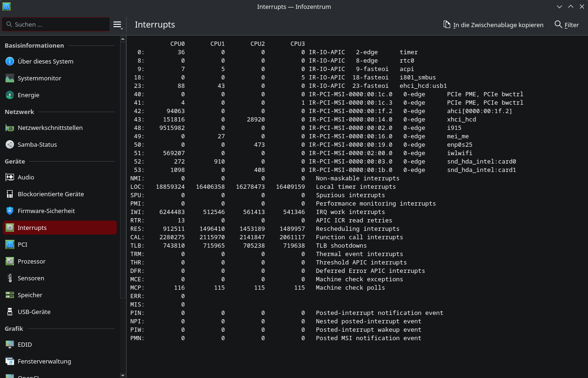Click the iwlwifi interrupt name
The image size is (588, 378).
click(x=460, y=153)
